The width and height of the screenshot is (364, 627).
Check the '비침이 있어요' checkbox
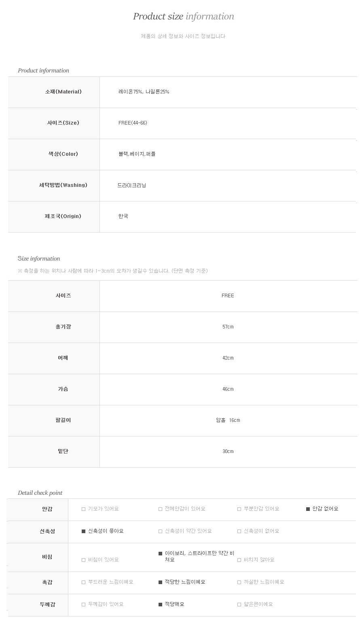[84, 560]
